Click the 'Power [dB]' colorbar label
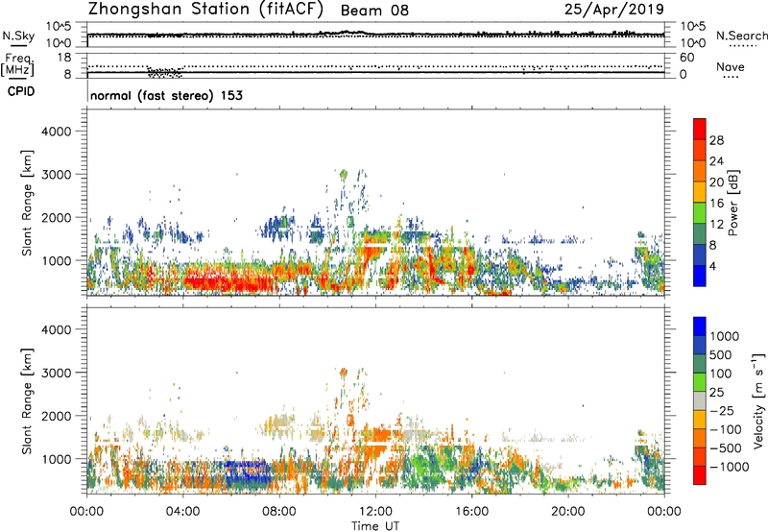The image size is (768, 532). tap(732, 203)
